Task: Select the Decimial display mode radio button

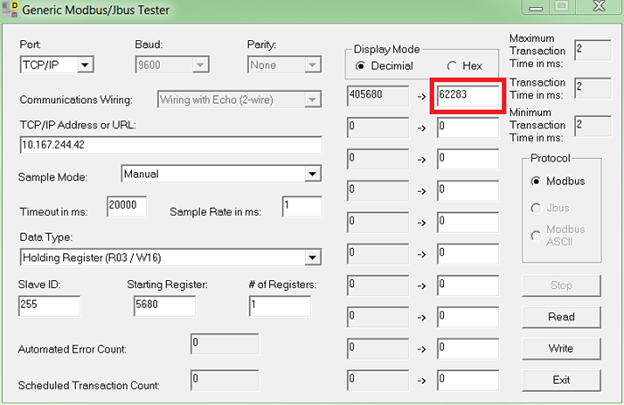Action: pyautogui.click(x=360, y=66)
